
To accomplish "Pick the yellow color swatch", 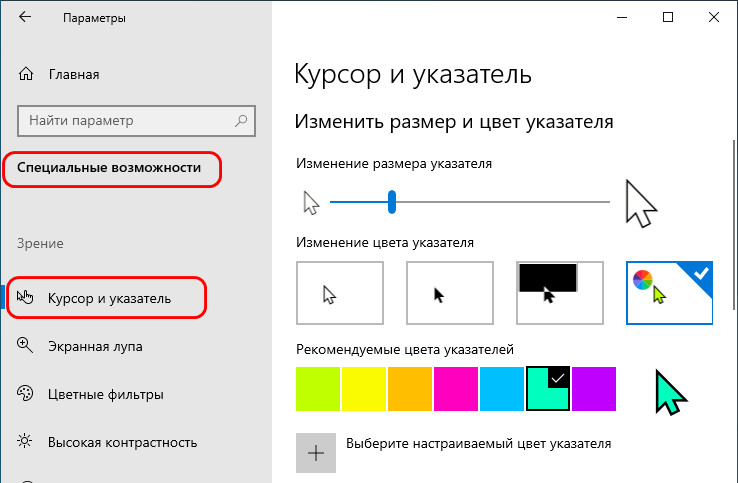I will pyautogui.click(x=364, y=389).
